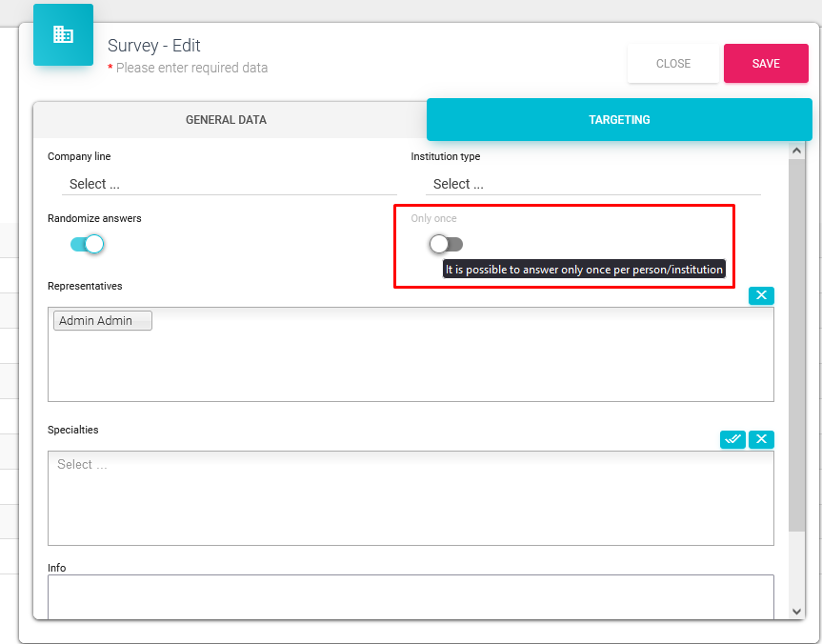Click the vertical scrollbar thumb
This screenshot has height=644, width=822.
[797, 343]
